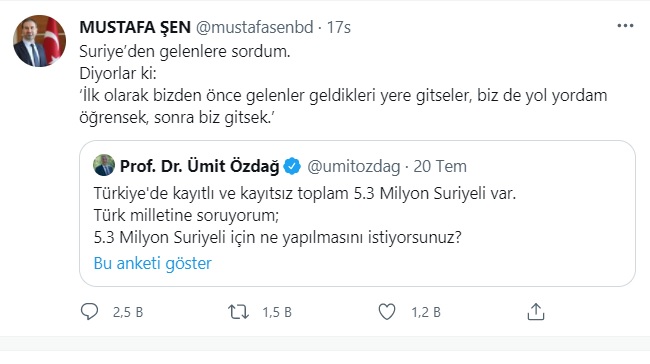Click the retweet arrows icon

pyautogui.click(x=238, y=312)
